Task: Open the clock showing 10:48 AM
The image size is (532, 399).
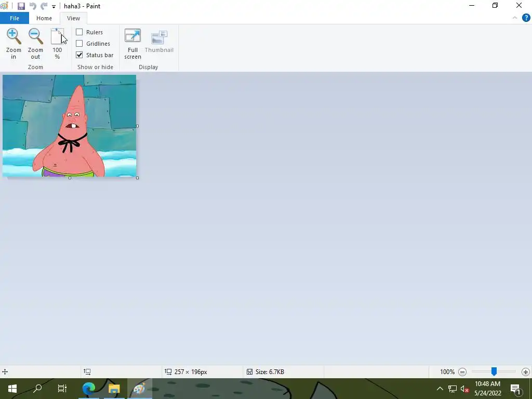Action: tap(487, 389)
